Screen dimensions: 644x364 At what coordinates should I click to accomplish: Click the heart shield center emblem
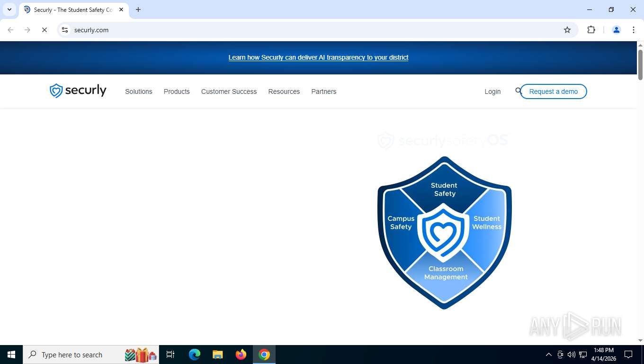444,233
